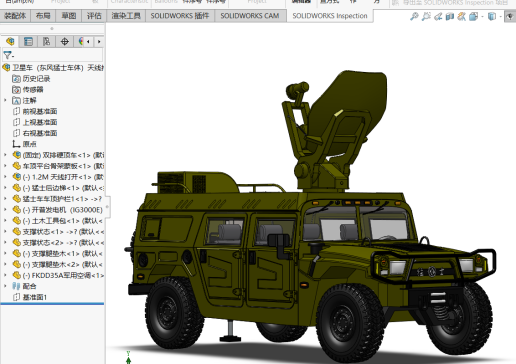Select the 历史记录 folder

pos(31,79)
